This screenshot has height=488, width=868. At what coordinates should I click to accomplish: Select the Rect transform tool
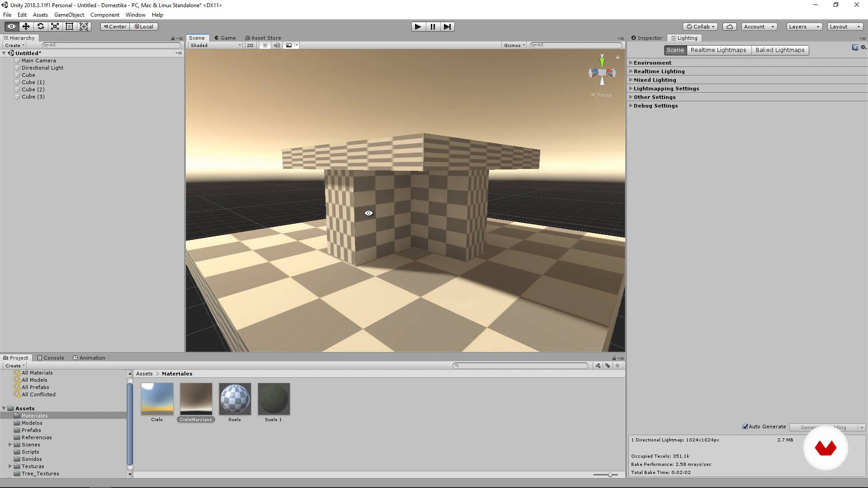[69, 27]
